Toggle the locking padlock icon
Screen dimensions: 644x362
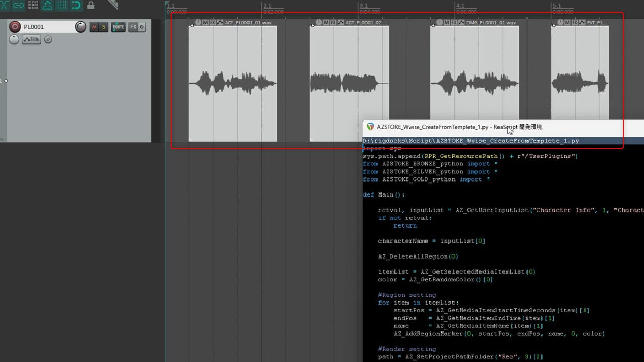click(x=91, y=5)
